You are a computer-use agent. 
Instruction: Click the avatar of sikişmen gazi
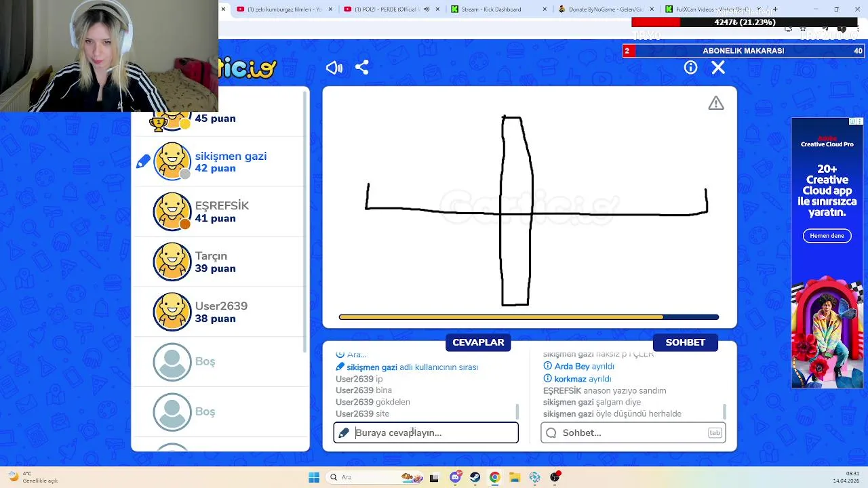pos(172,161)
